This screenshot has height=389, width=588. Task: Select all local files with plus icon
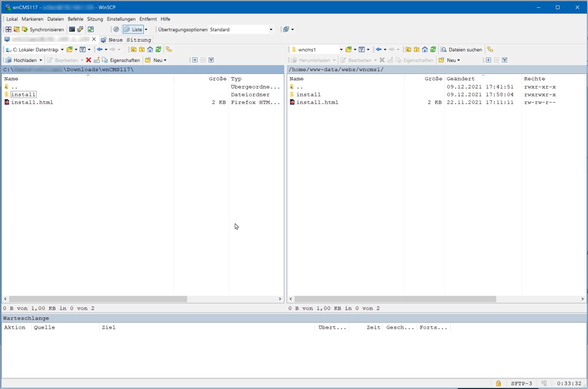(195, 60)
